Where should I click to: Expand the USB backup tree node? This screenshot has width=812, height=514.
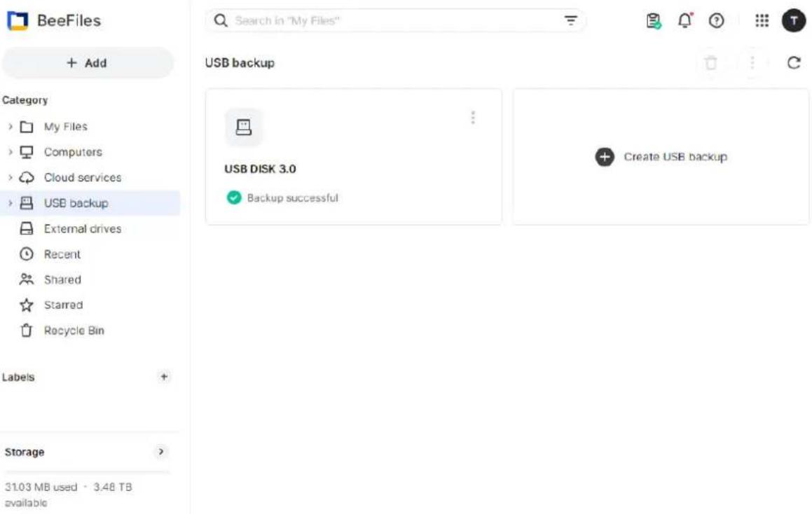pos(10,203)
